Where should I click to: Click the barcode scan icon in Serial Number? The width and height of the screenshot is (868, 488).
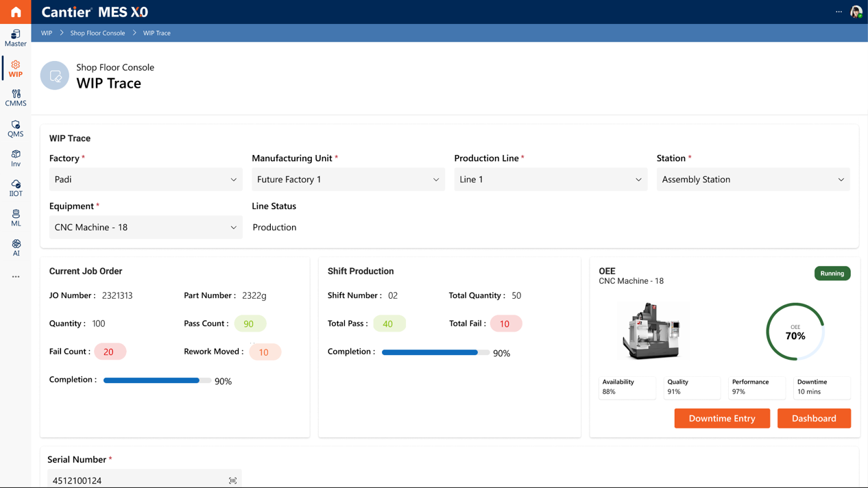[x=233, y=480]
